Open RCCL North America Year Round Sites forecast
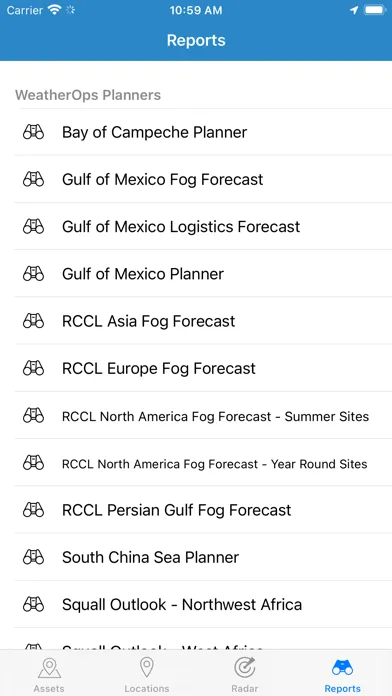The width and height of the screenshot is (392, 696). click(x=203, y=463)
